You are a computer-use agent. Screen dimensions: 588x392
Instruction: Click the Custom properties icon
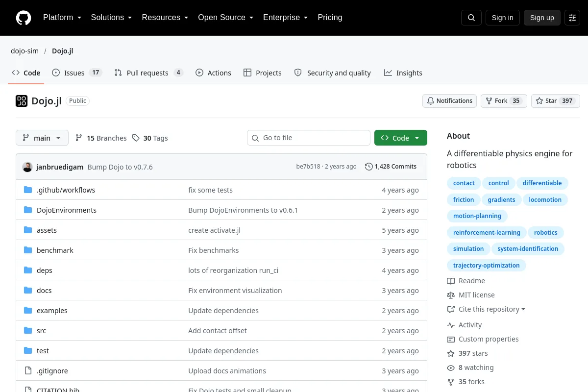coord(451,340)
